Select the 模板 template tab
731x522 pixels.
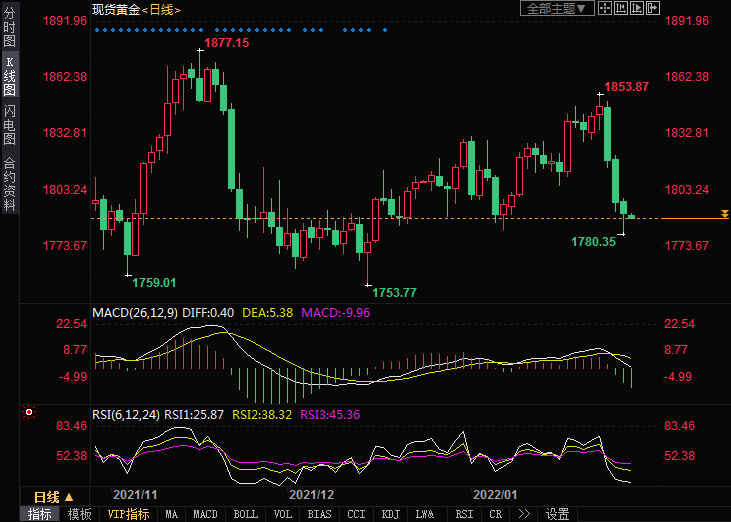point(80,514)
